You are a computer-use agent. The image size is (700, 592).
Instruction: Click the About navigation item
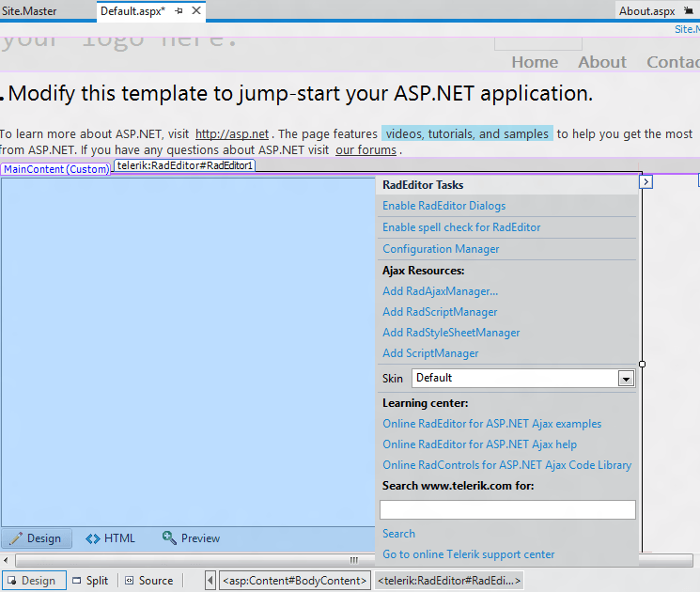point(602,62)
